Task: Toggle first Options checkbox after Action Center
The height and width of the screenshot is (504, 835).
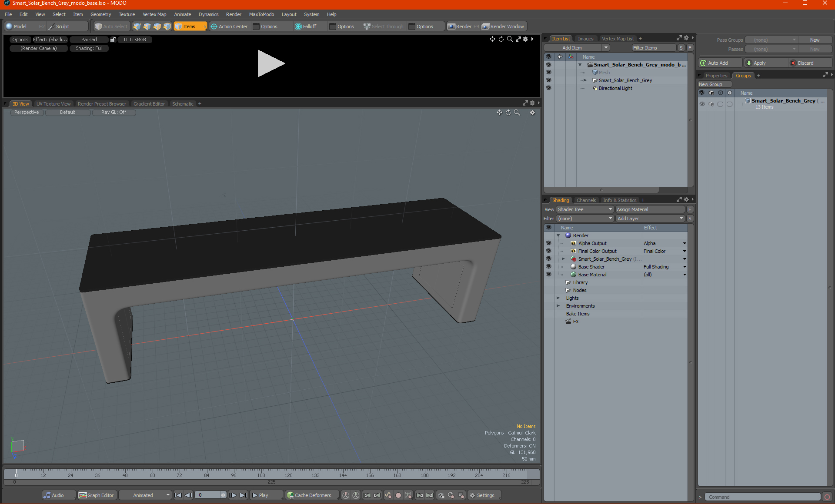Action: pyautogui.click(x=256, y=27)
